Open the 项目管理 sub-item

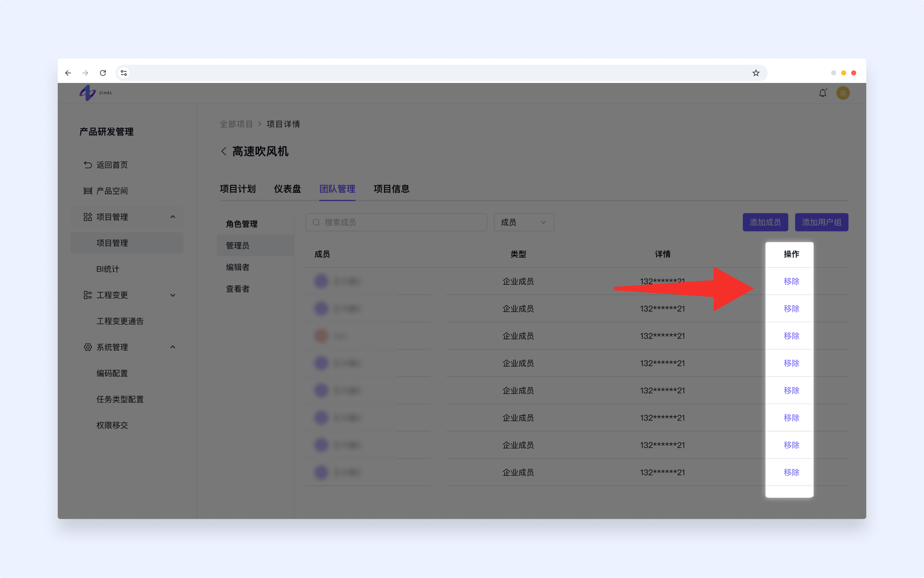coord(127,243)
